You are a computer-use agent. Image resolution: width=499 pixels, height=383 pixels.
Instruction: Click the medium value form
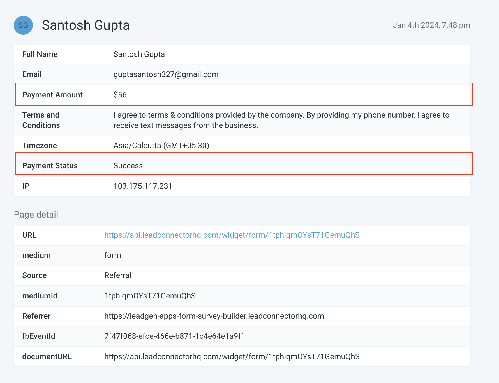pyautogui.click(x=113, y=255)
